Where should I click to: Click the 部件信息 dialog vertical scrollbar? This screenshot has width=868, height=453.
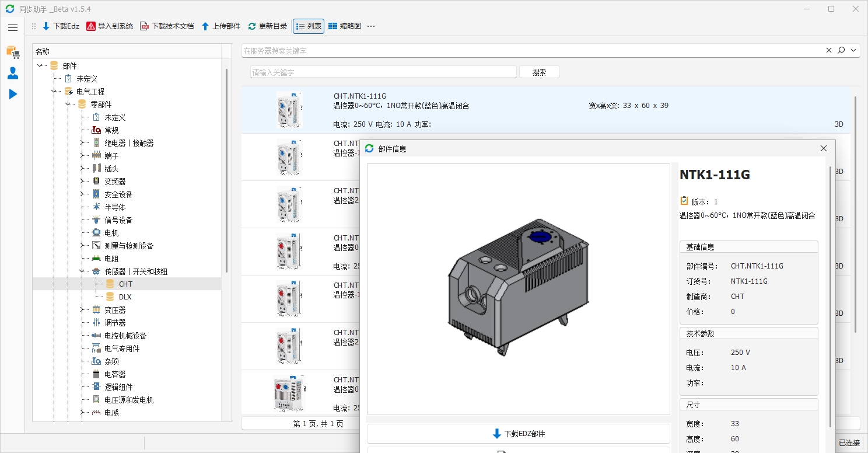(831, 296)
